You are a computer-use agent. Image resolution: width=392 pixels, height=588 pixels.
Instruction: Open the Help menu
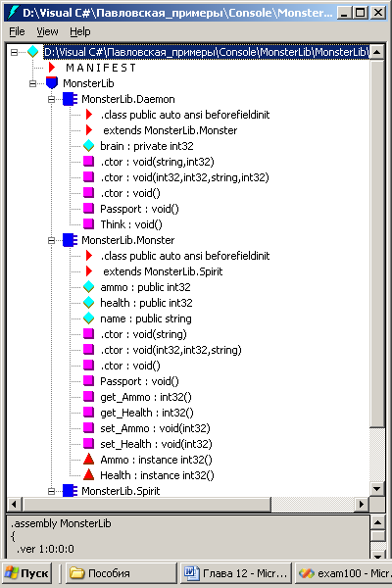tap(80, 31)
